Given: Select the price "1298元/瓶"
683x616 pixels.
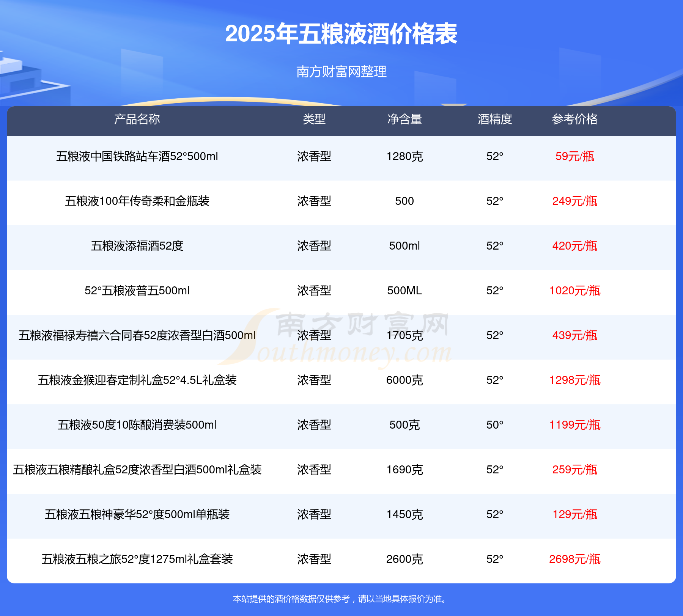Looking at the screenshot, I should pyautogui.click(x=575, y=380).
